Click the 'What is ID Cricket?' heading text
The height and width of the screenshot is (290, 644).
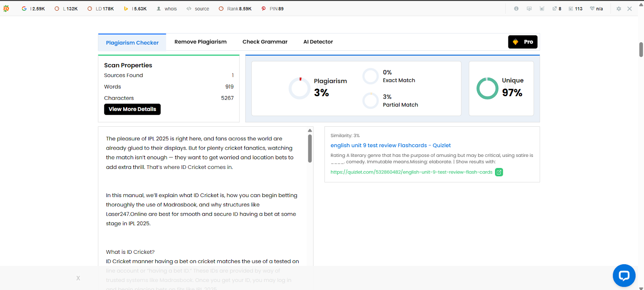point(130,252)
